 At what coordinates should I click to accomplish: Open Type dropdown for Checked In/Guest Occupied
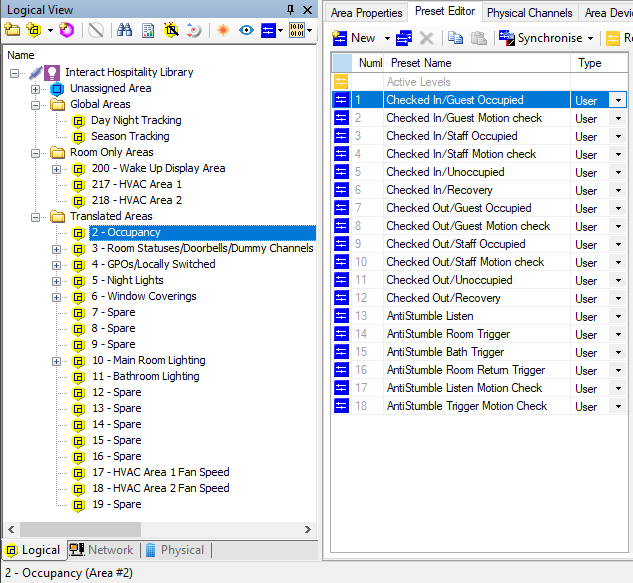coord(619,100)
